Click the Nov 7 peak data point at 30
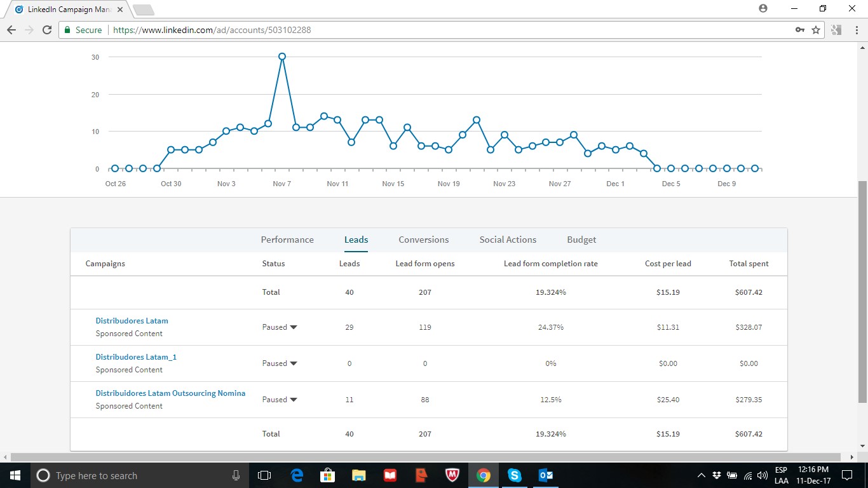 pos(282,57)
